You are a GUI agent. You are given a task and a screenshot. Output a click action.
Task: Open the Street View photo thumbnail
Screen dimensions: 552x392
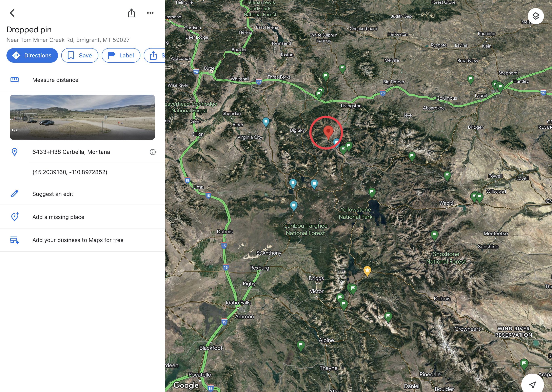click(x=82, y=117)
